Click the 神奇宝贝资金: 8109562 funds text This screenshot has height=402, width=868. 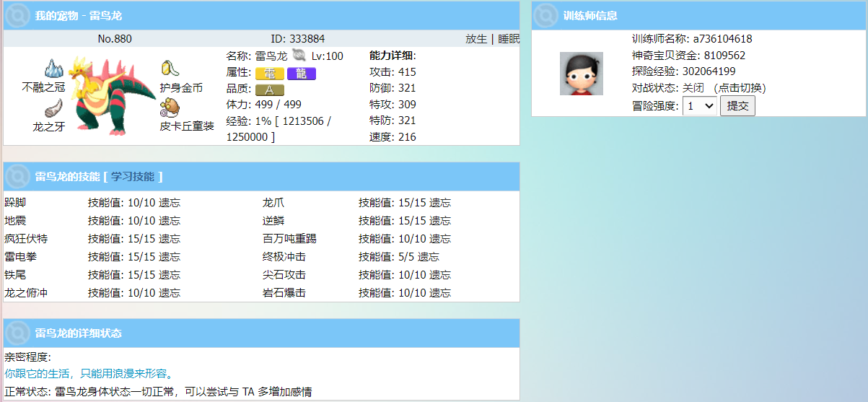click(689, 56)
